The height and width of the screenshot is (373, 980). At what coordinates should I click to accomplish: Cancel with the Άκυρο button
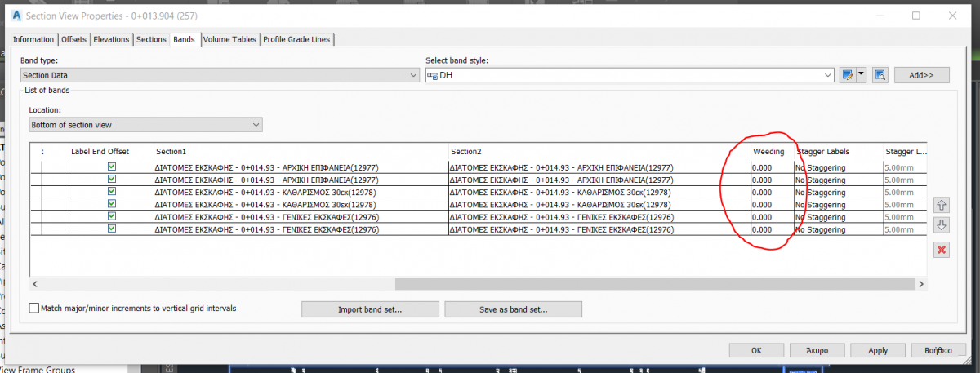pos(817,350)
